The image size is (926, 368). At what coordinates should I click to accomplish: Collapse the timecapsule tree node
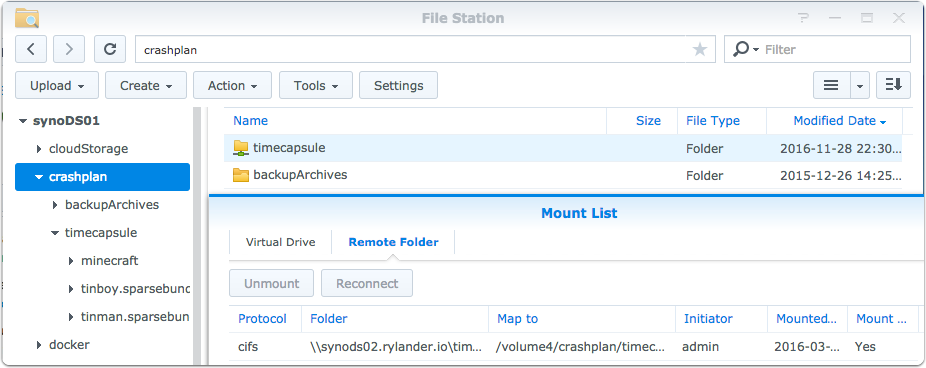[55, 233]
